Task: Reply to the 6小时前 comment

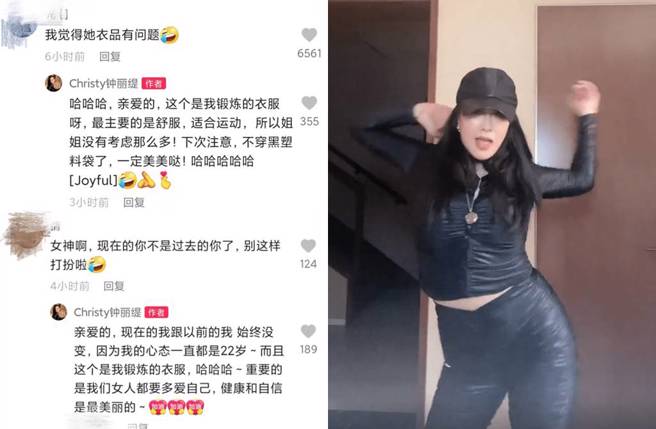Action: click(110, 57)
